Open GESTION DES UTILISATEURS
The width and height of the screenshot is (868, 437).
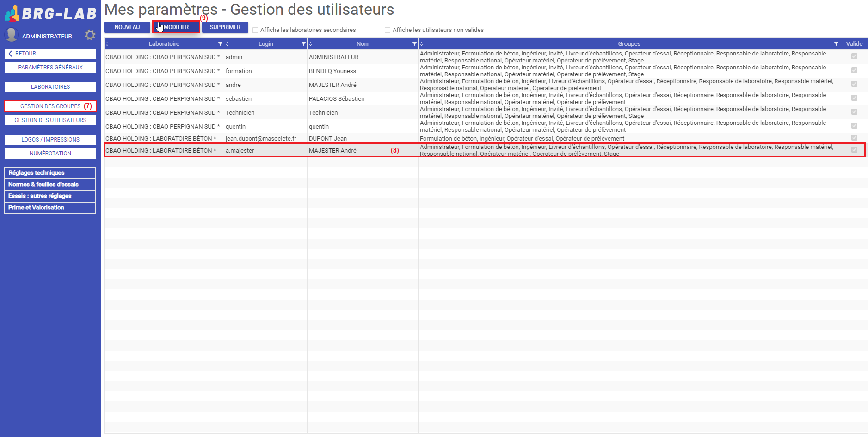coord(50,120)
